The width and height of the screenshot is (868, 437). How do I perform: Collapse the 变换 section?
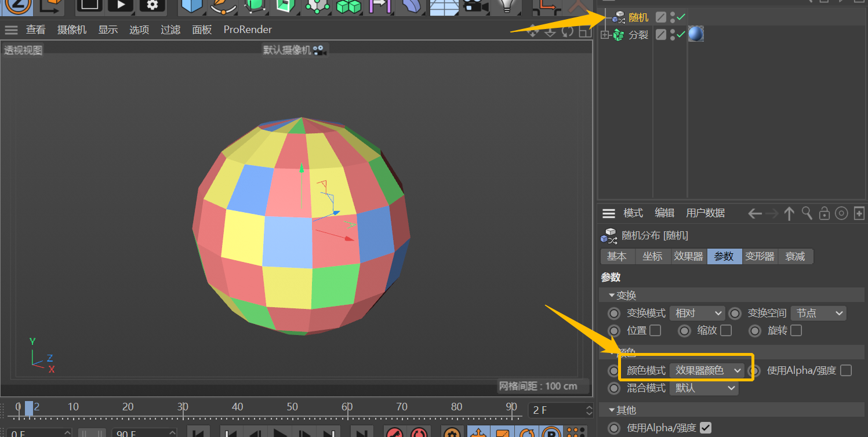click(612, 296)
